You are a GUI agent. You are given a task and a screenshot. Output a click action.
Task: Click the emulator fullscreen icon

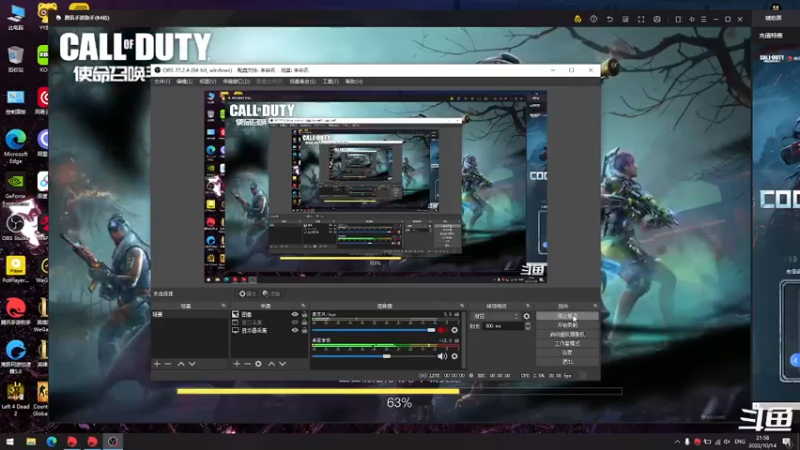click(641, 19)
